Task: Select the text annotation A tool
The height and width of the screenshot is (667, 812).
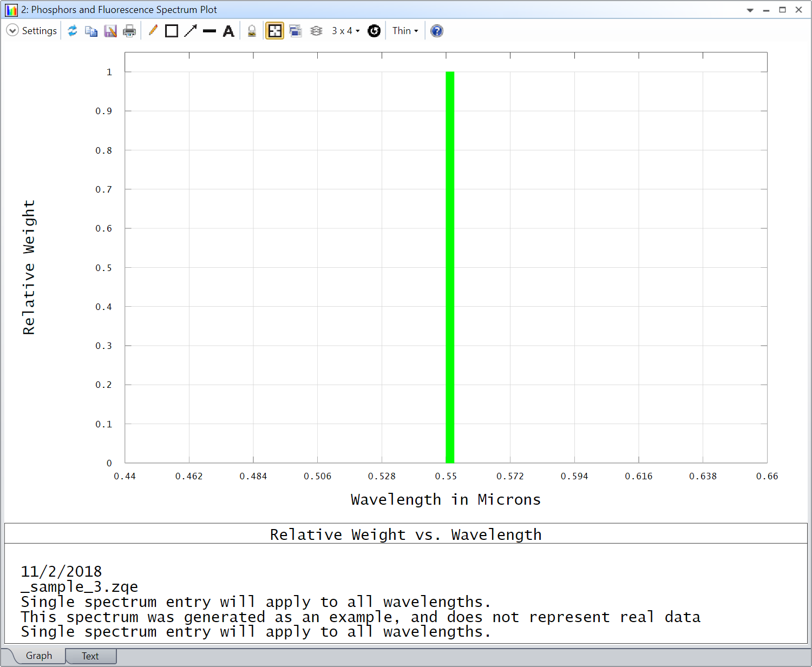Action: click(x=228, y=31)
